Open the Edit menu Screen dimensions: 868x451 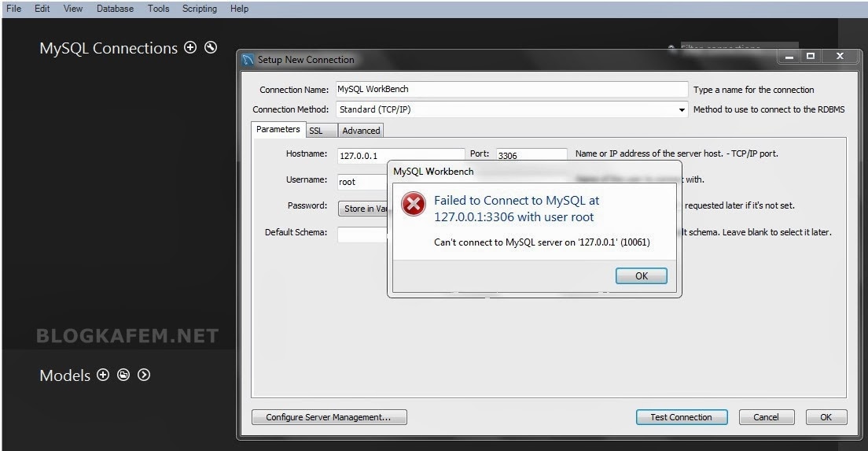42,9
